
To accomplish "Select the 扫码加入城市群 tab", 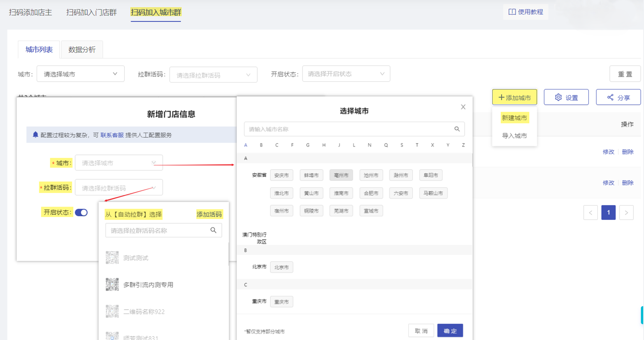I will [x=156, y=12].
